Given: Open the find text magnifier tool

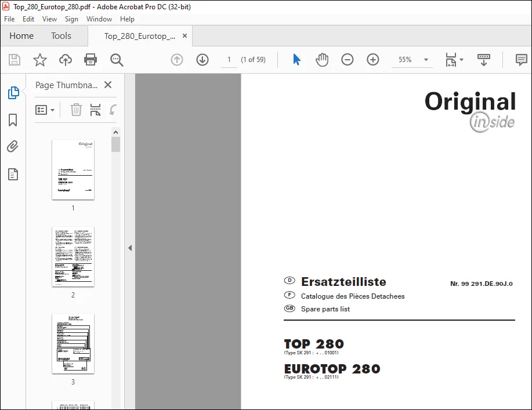Looking at the screenshot, I should coord(117,60).
